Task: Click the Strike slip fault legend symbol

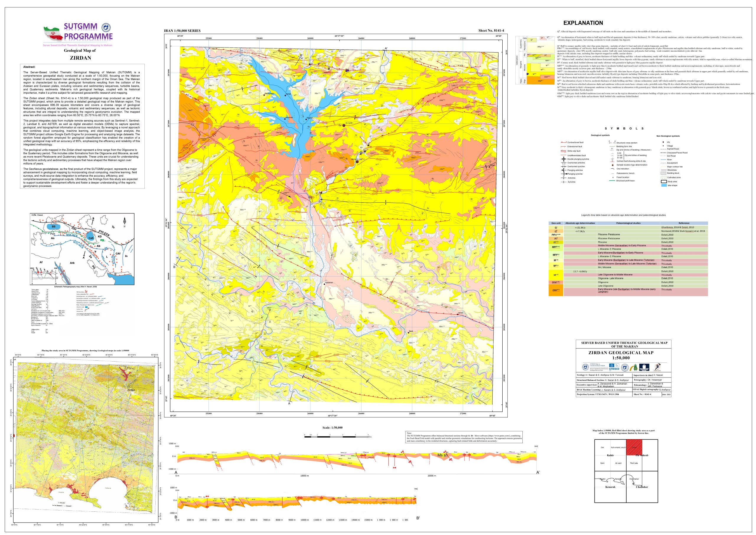Action: [x=564, y=151]
